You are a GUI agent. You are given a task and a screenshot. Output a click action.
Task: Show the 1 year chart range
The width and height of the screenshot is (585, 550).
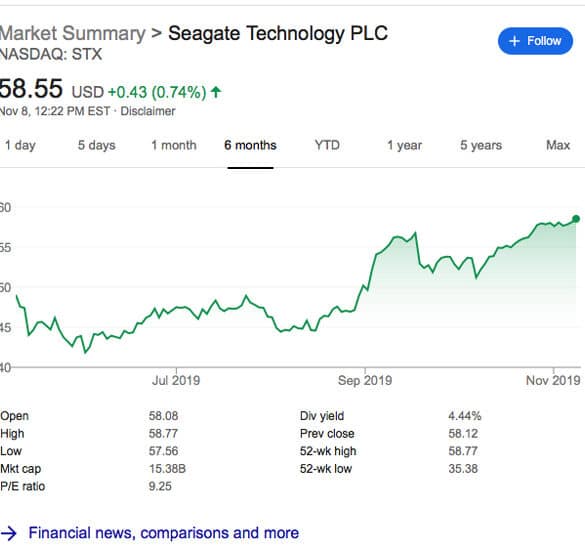[x=404, y=145]
